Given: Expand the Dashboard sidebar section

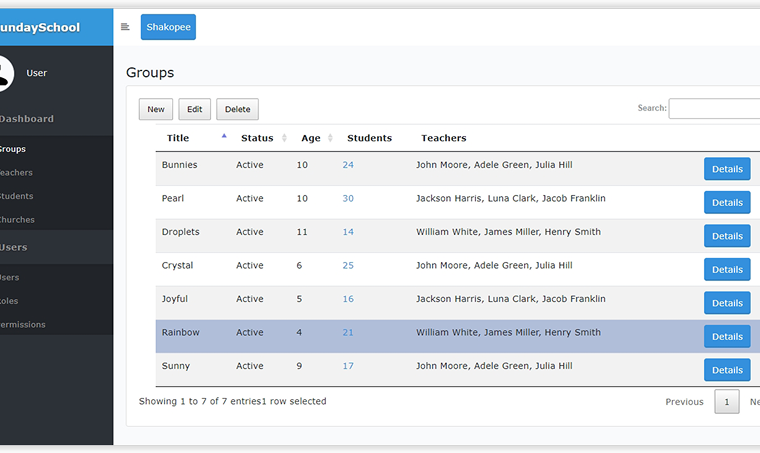Looking at the screenshot, I should 27,119.
